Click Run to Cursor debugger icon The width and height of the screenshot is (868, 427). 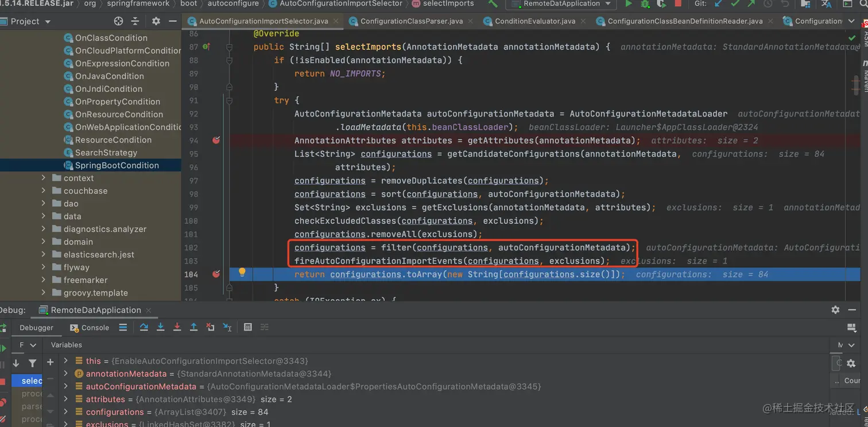click(x=227, y=327)
